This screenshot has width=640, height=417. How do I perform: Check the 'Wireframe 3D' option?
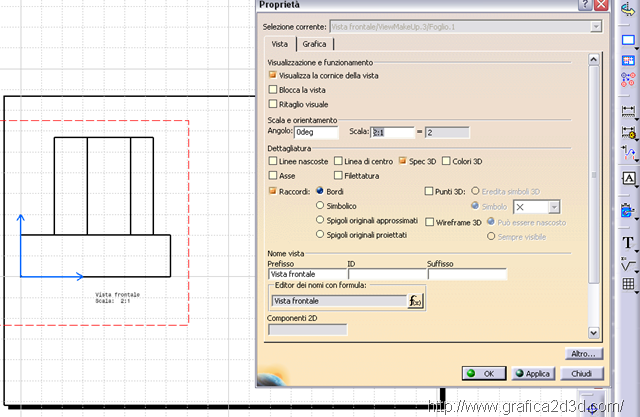point(429,222)
